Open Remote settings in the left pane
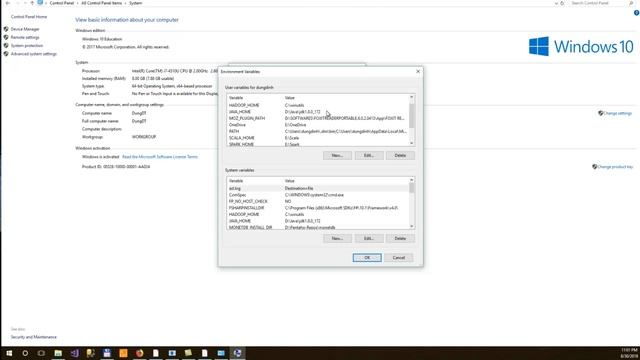 pos(25,38)
